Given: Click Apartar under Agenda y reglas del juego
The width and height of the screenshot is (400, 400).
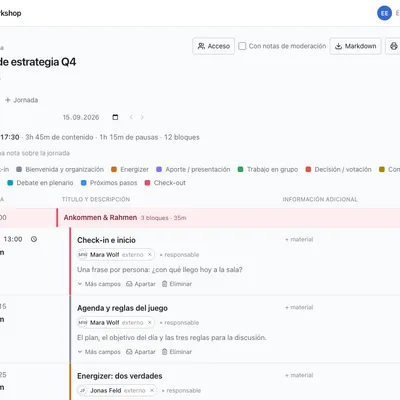Looking at the screenshot, I should click(141, 352).
